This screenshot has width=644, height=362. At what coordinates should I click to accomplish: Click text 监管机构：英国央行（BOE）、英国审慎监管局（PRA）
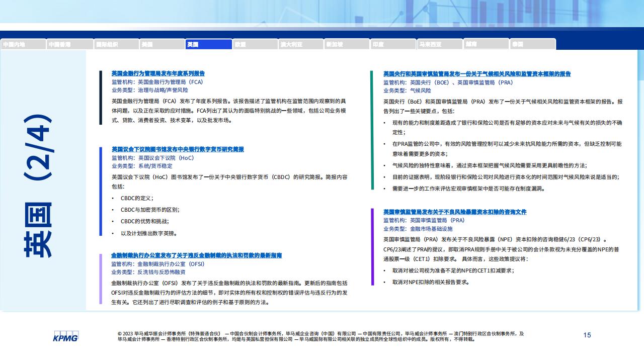pos(448,82)
